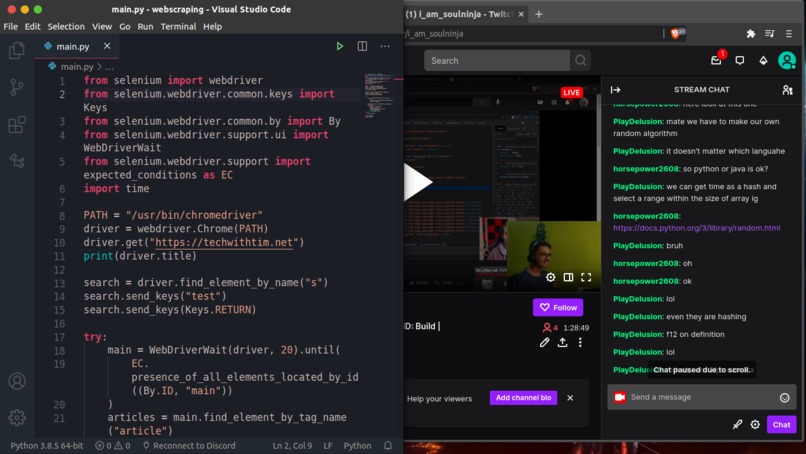Viewport: 806px width, 454px height.
Task: Open the Twitch whispers icon
Action: pos(740,60)
